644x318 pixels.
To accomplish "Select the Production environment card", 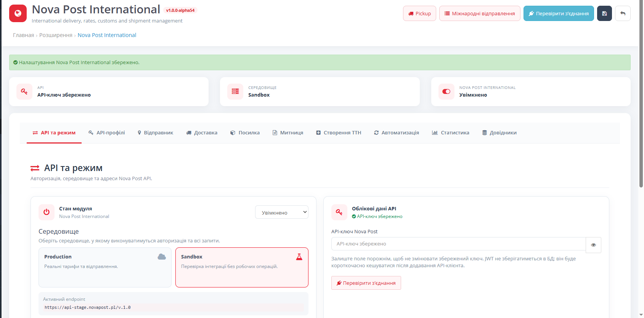I will pos(105,267).
